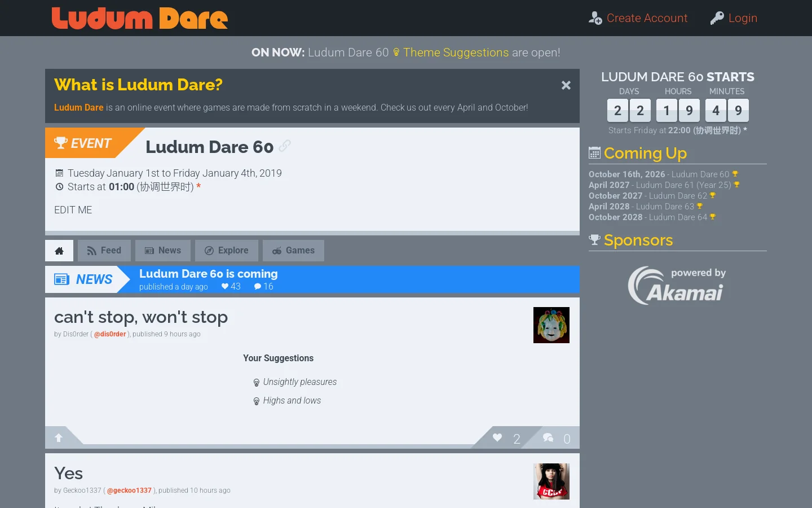Click the heart icon showing 43 likes
Screen dimensions: 812x508
click(x=225, y=287)
